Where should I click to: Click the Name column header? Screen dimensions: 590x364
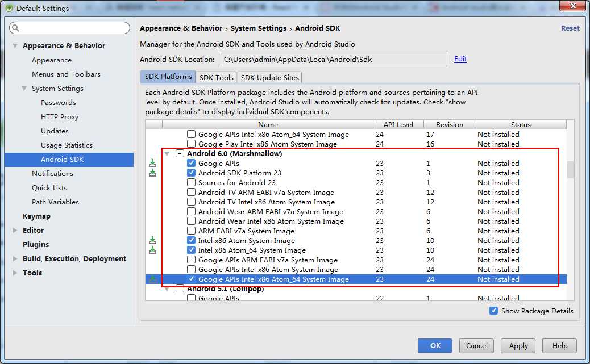[x=268, y=124]
